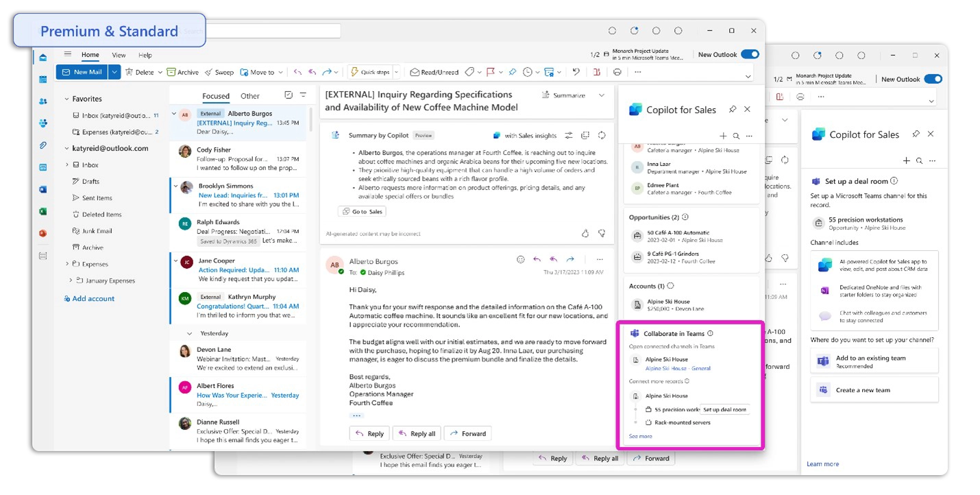Open the Alpine Ski House - General link
The height and width of the screenshot is (495, 980).
pyautogui.click(x=677, y=368)
